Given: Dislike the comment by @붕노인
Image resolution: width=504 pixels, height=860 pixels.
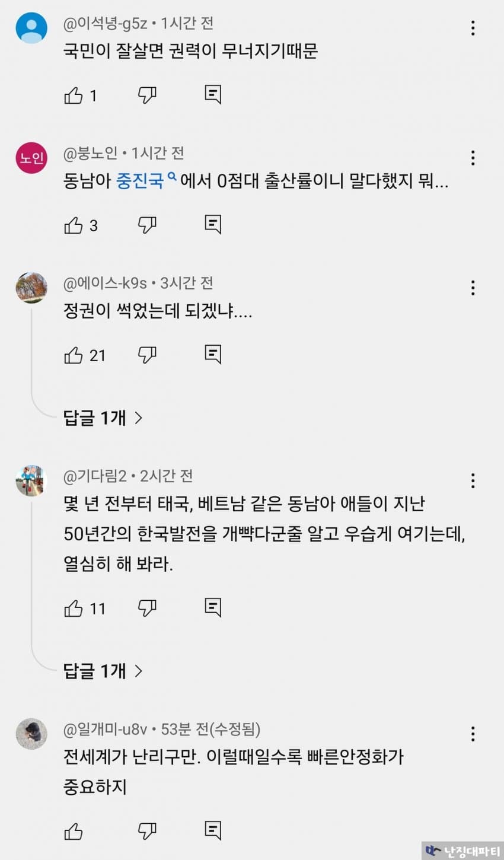Looking at the screenshot, I should click(146, 225).
